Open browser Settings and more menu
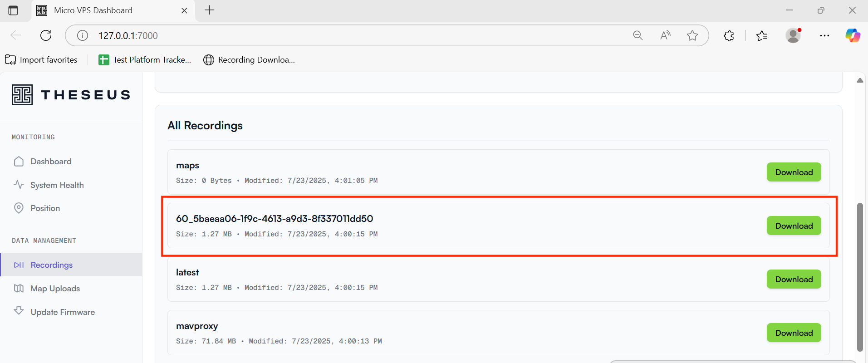 824,35
